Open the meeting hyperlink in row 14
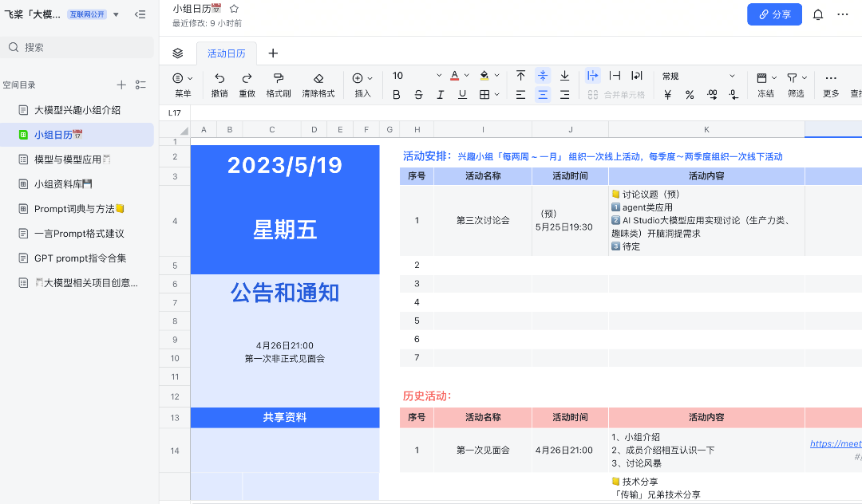The image size is (862, 504). (836, 443)
